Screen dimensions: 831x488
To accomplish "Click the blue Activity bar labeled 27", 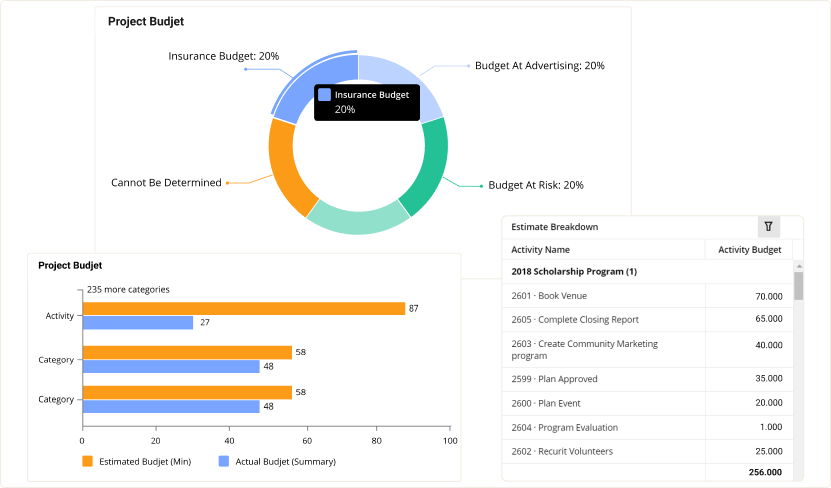I will click(x=137, y=323).
